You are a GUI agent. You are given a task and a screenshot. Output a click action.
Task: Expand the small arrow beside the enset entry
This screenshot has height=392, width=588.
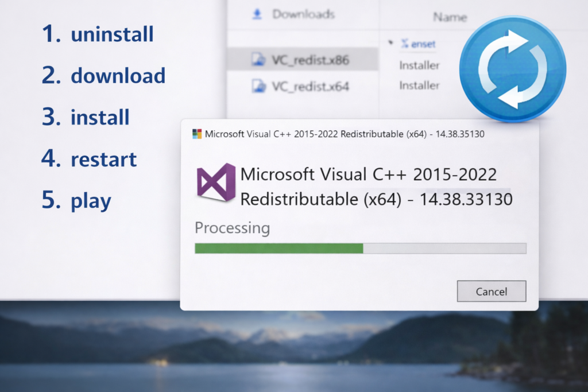click(391, 43)
